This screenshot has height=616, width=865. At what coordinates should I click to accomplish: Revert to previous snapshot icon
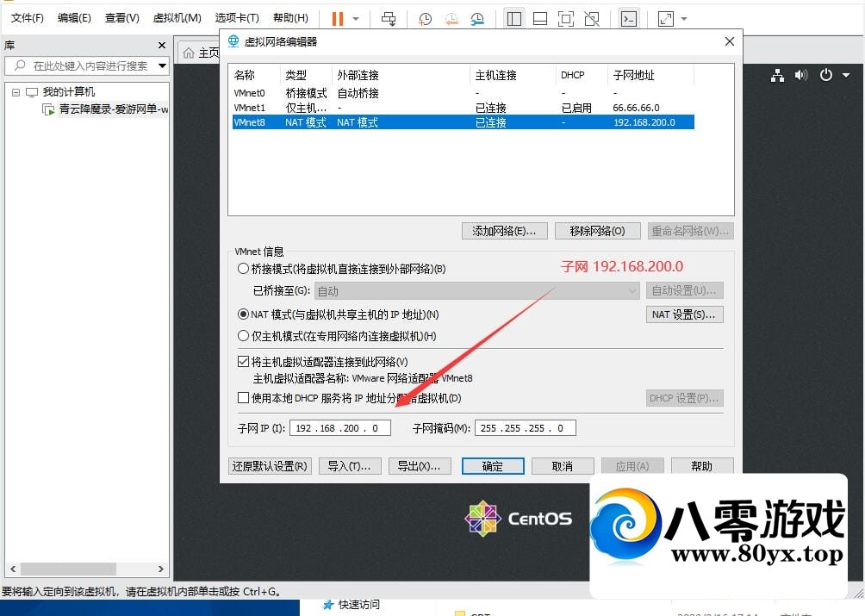(x=451, y=19)
